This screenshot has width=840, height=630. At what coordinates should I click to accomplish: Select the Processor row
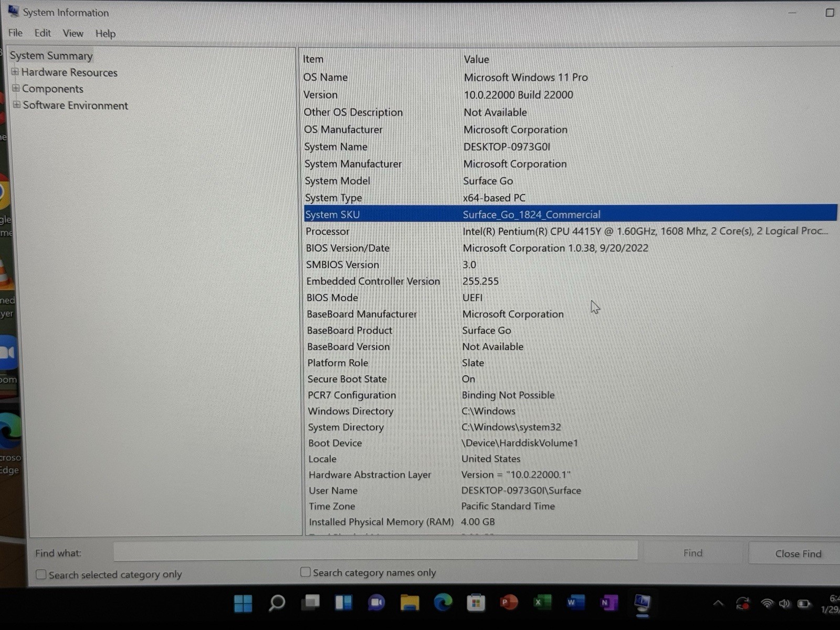point(571,231)
